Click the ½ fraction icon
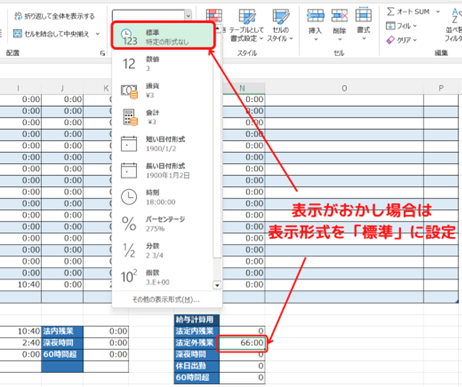 coord(129,250)
